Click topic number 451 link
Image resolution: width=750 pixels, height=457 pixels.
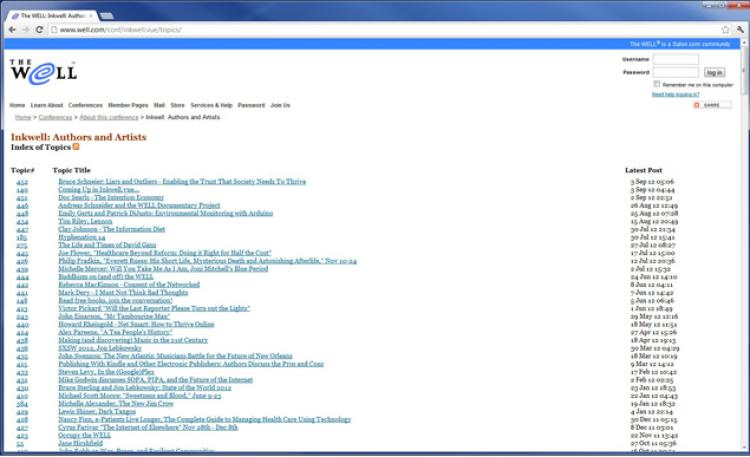pyautogui.click(x=22, y=198)
